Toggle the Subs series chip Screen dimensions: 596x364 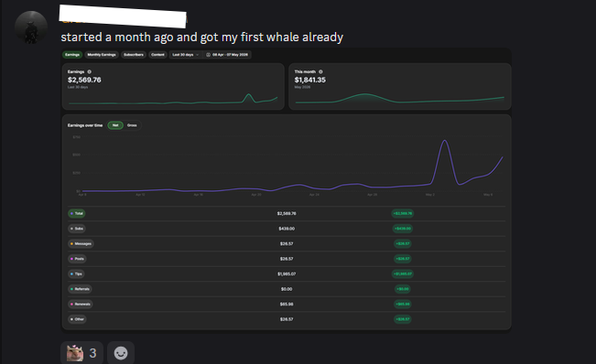pos(77,229)
